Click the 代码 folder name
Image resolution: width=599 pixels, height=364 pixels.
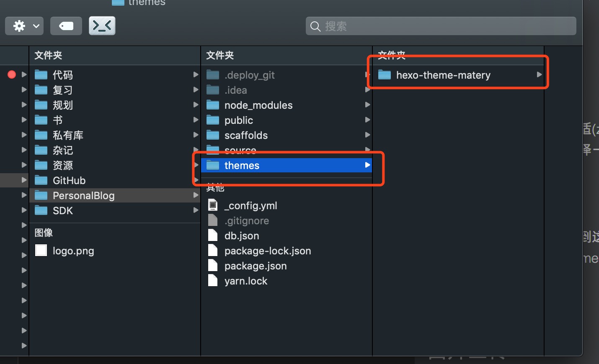63,75
